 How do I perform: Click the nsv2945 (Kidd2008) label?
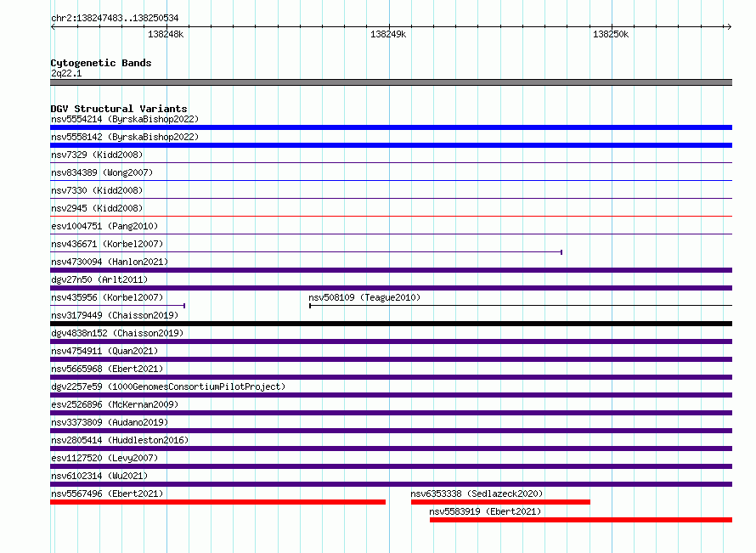pos(97,208)
